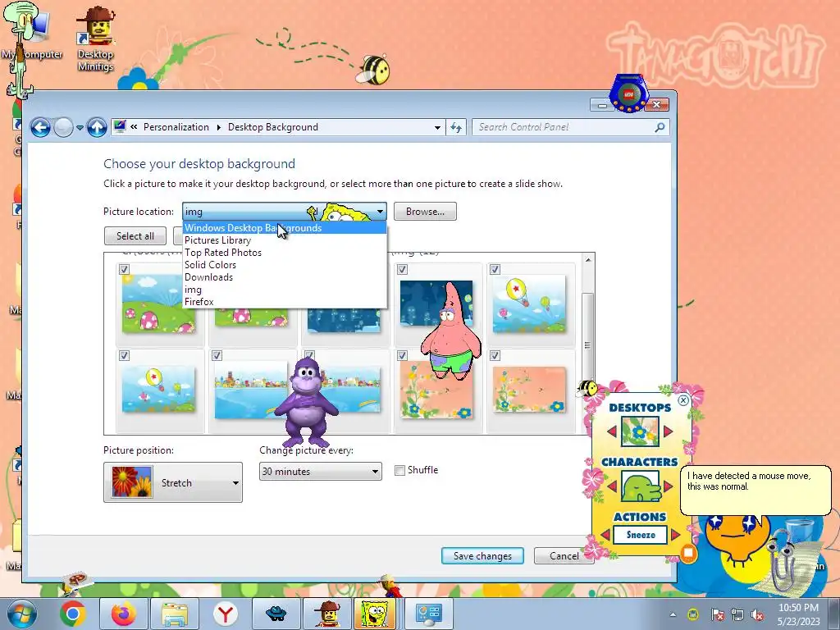Click the Action Center flag tray icon
The height and width of the screenshot is (630, 840).
click(717, 614)
